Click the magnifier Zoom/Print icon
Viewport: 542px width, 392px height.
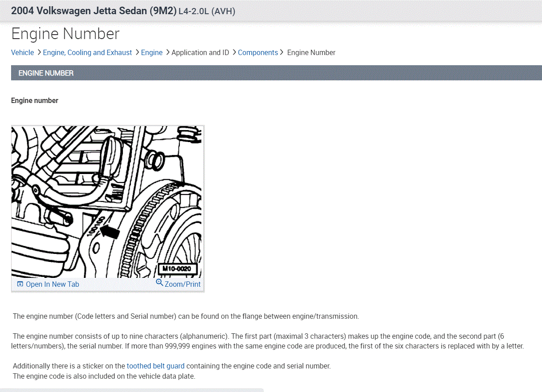click(160, 282)
